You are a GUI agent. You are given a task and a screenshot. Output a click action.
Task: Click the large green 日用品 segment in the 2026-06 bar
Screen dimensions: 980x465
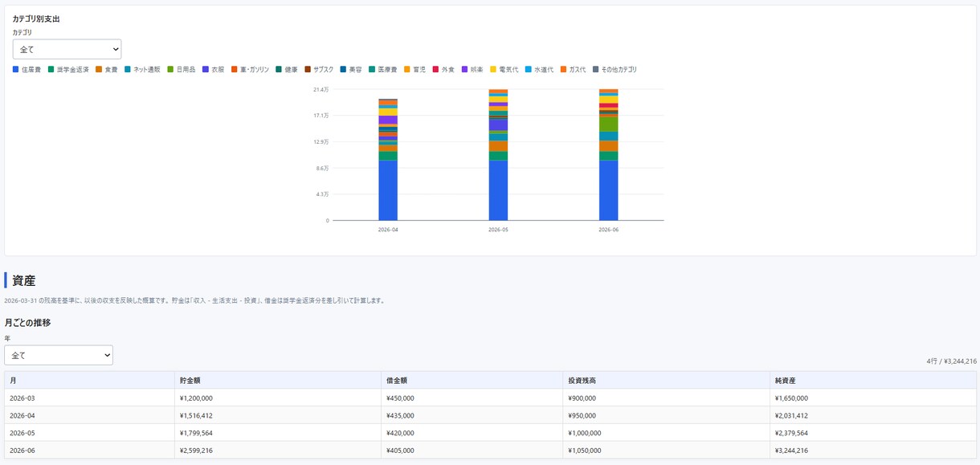click(608, 124)
